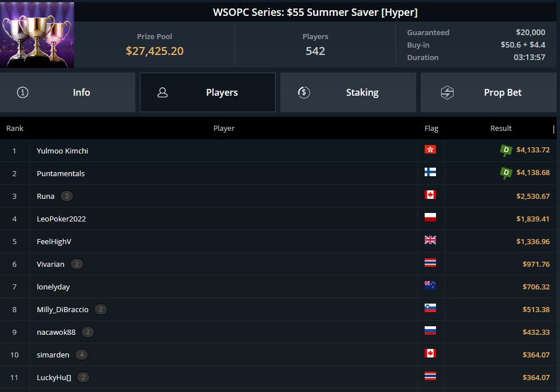Click the Prop Bet hexagon icon

(x=447, y=92)
